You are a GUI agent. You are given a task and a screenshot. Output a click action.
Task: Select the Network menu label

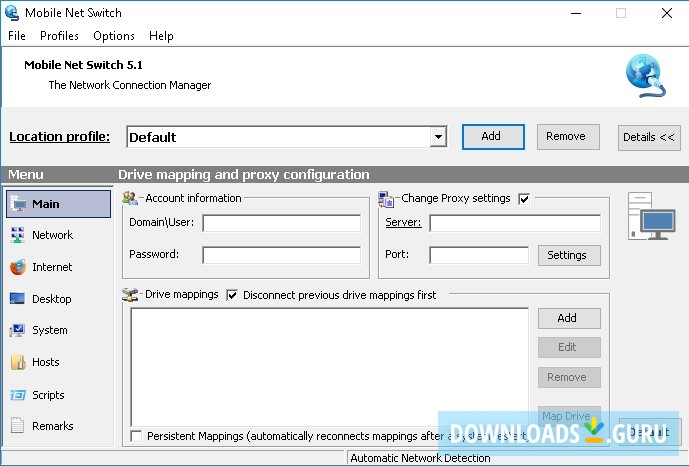click(x=52, y=235)
